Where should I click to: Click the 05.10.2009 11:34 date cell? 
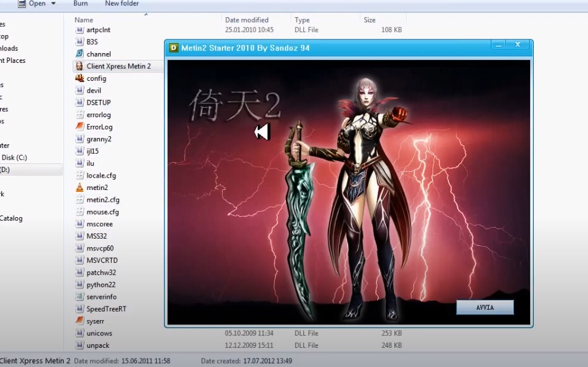[x=249, y=333]
